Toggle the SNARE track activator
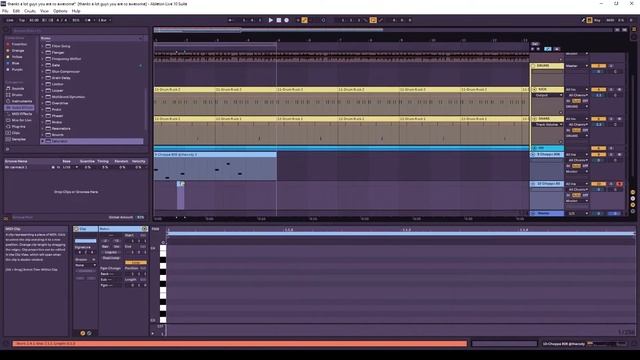Image resolution: width=640 pixels, height=360 pixels. (x=598, y=119)
